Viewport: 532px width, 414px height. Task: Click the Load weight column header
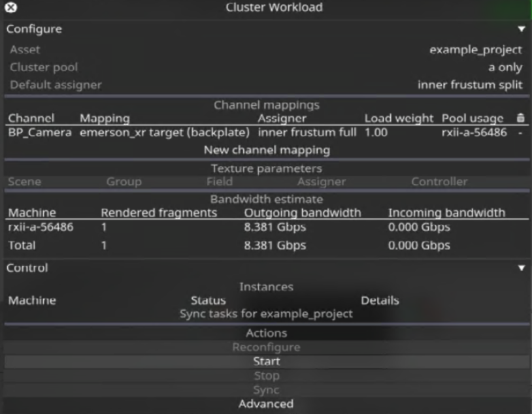[399, 118]
